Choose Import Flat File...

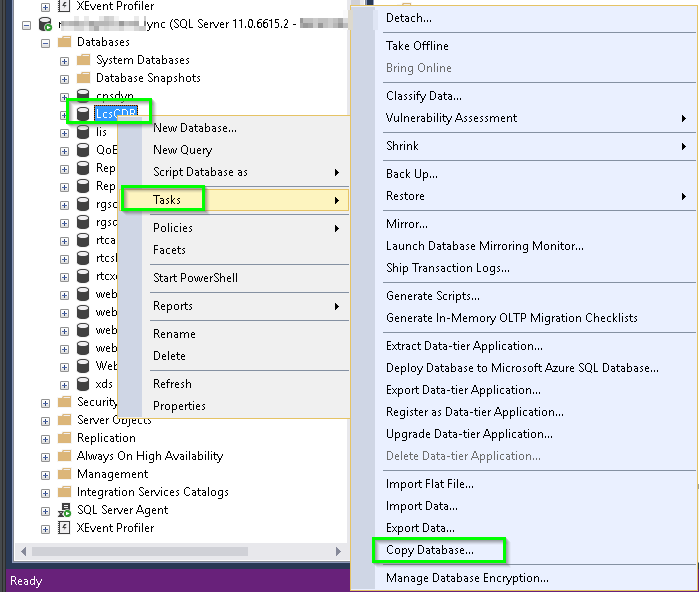click(x=430, y=484)
